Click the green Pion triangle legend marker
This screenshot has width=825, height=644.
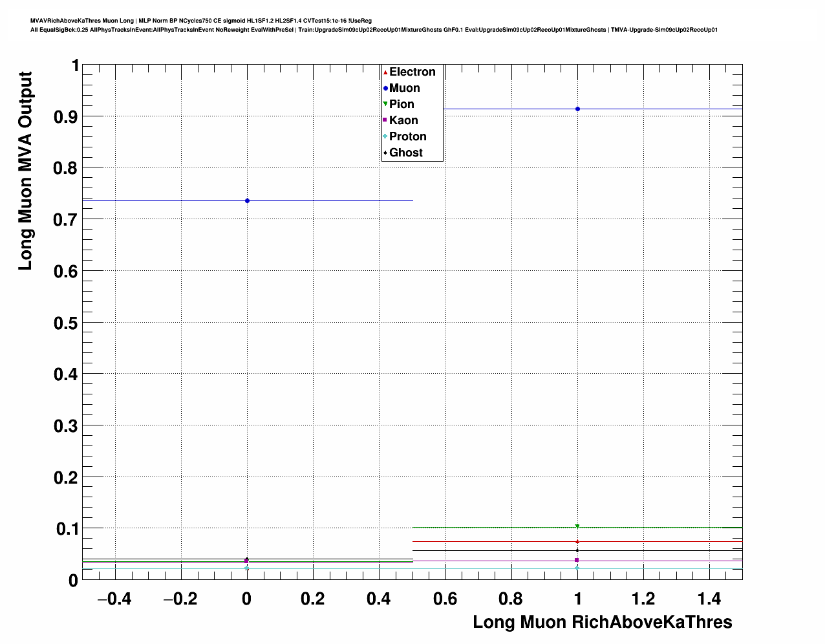coord(385,104)
